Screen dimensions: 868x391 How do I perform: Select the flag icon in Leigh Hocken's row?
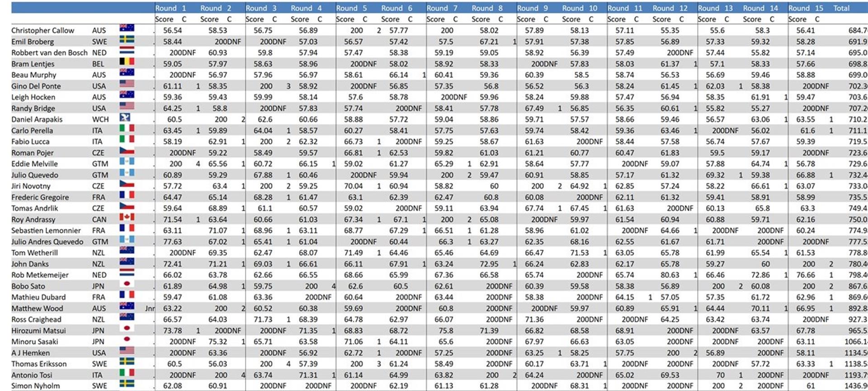click(x=127, y=95)
